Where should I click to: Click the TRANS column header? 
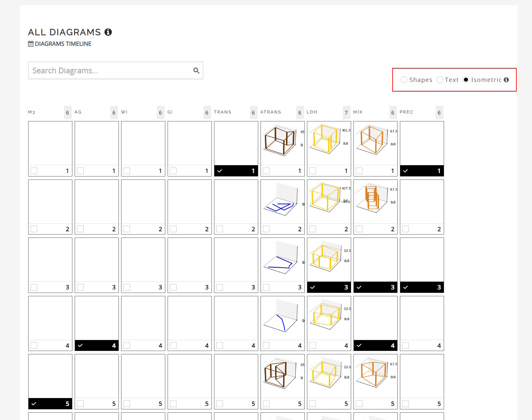[223, 112]
